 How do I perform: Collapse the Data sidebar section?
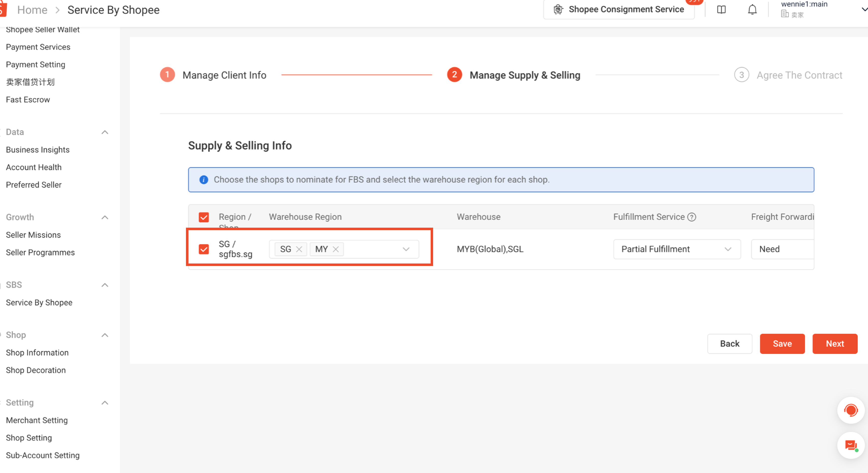[x=105, y=132]
